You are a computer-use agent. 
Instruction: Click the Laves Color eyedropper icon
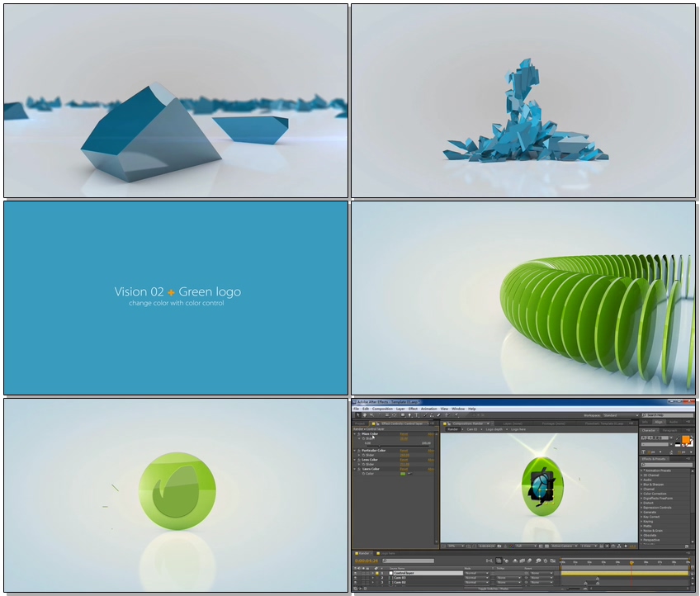pos(410,474)
